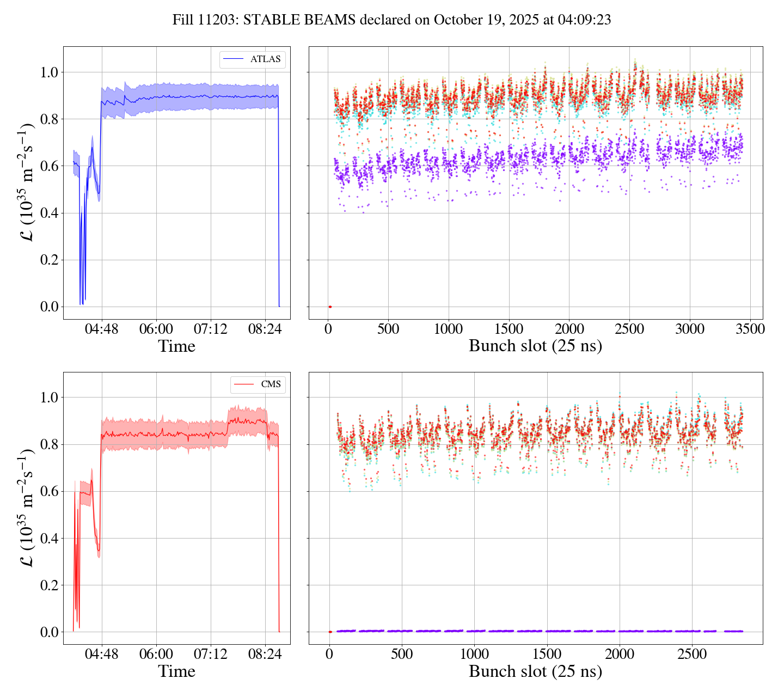Click the red line sample in CMS legend
Image resolution: width=784 pixels, height=697 pixels.
244,384
